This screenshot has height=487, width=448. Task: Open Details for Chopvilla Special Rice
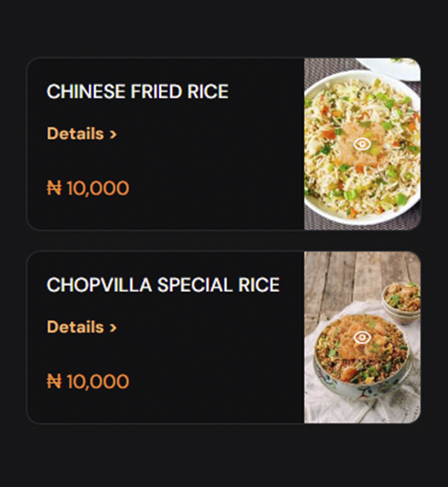coord(75,327)
